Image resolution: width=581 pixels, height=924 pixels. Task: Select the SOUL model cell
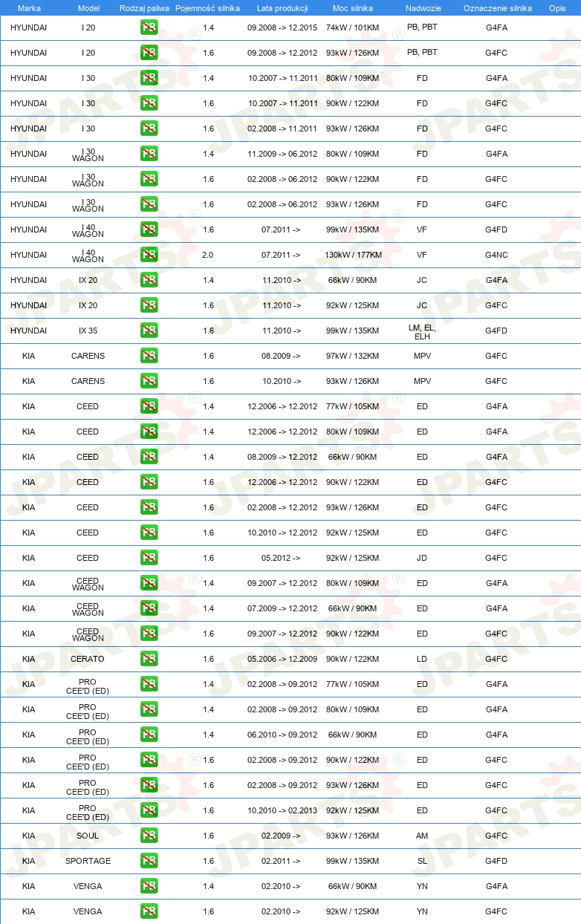[88, 836]
